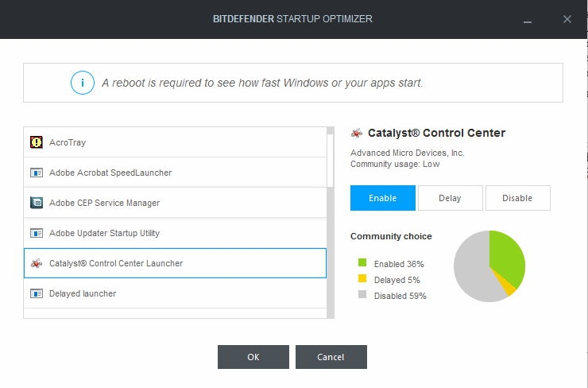This screenshot has width=588, height=388.
Task: Click the green Enabled legend swatch
Action: (362, 263)
